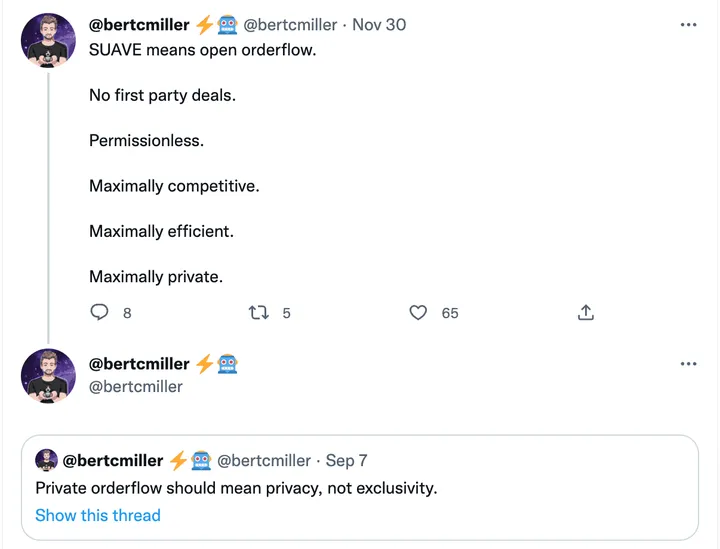This screenshot has width=720, height=549.
Task: Click the gray @bertcmiller handle under second tweet name
Action: pyautogui.click(x=136, y=386)
